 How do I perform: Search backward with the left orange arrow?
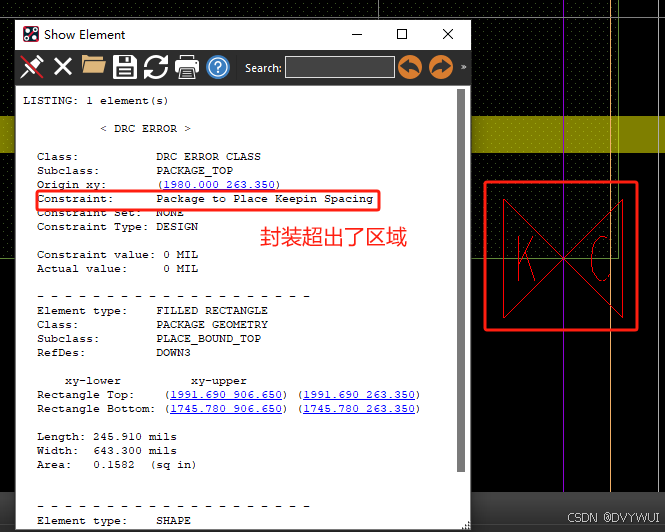point(410,67)
